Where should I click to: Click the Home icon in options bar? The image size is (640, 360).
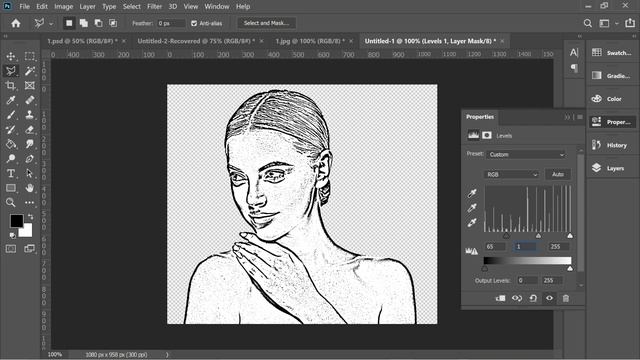16,23
